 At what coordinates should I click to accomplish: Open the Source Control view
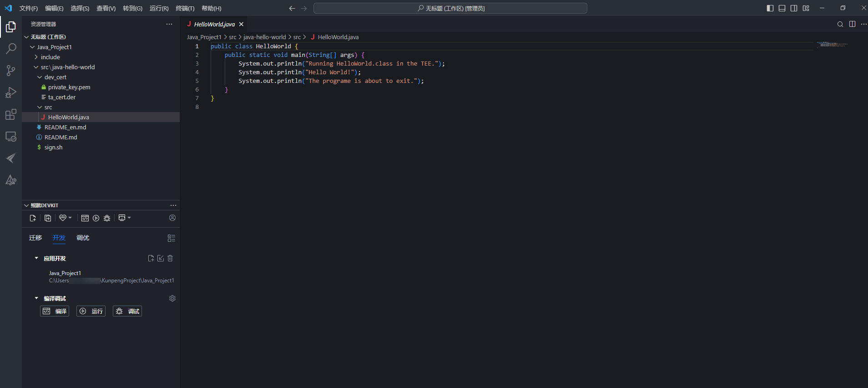[x=11, y=71]
